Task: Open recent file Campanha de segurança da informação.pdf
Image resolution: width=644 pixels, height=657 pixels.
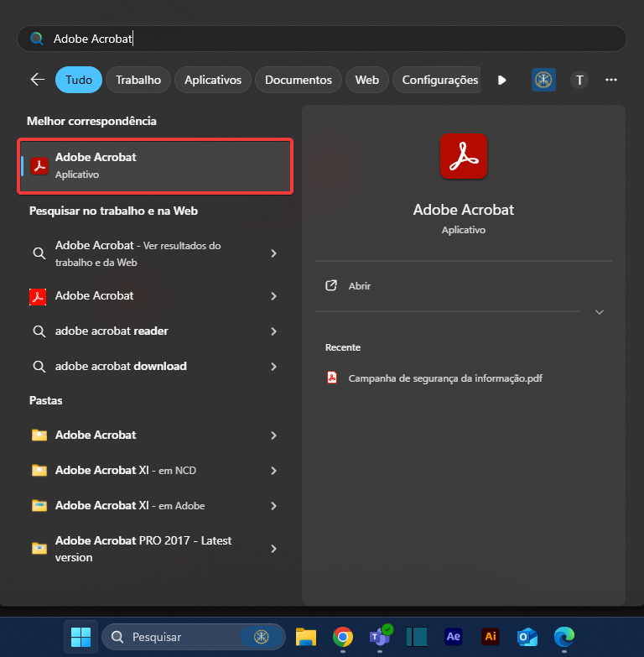Action: click(445, 378)
